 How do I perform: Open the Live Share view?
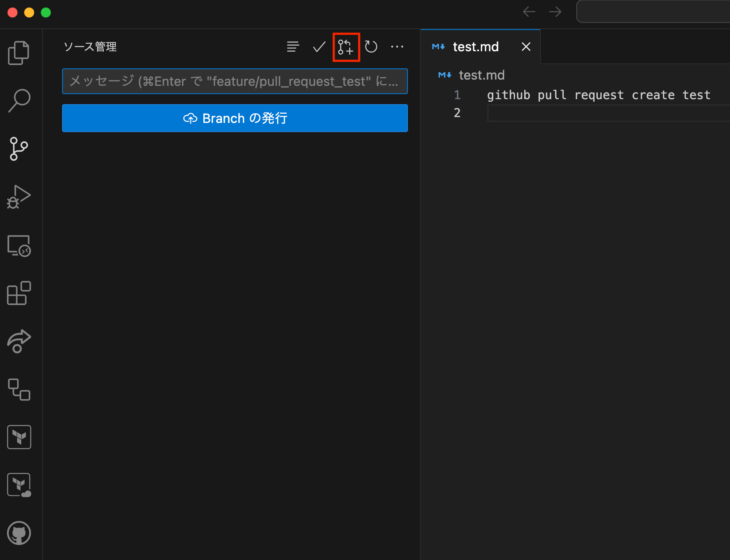coord(19,342)
